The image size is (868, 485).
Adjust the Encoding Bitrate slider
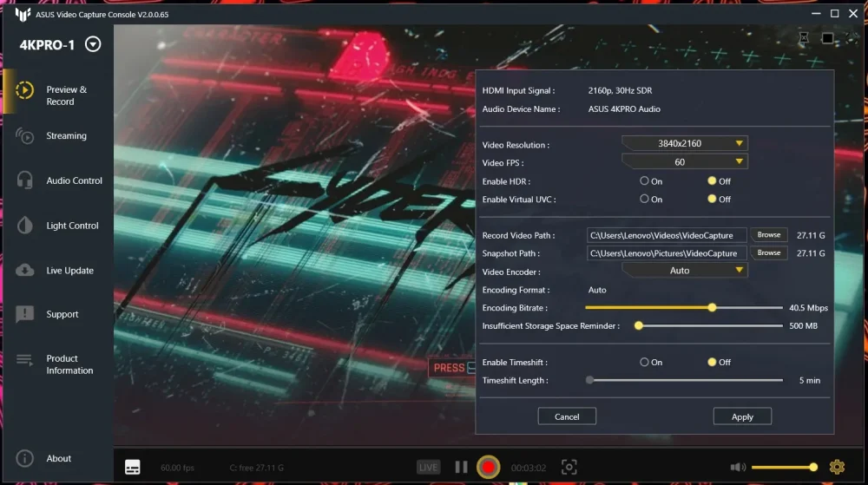pos(712,307)
